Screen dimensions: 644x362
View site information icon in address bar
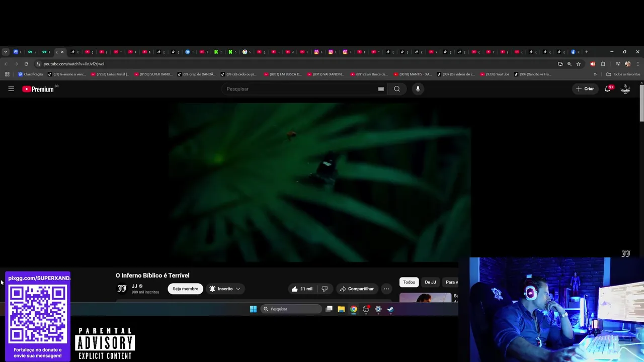click(x=38, y=64)
